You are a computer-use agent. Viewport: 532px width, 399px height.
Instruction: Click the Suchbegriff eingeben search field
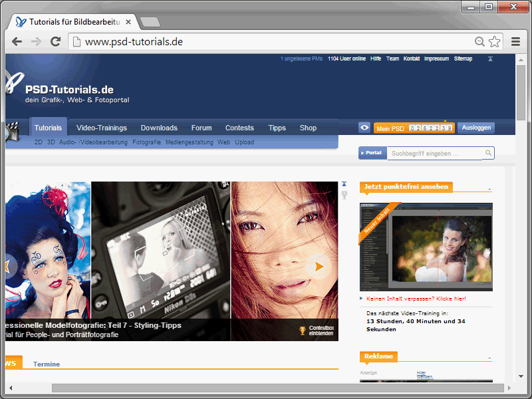point(436,154)
